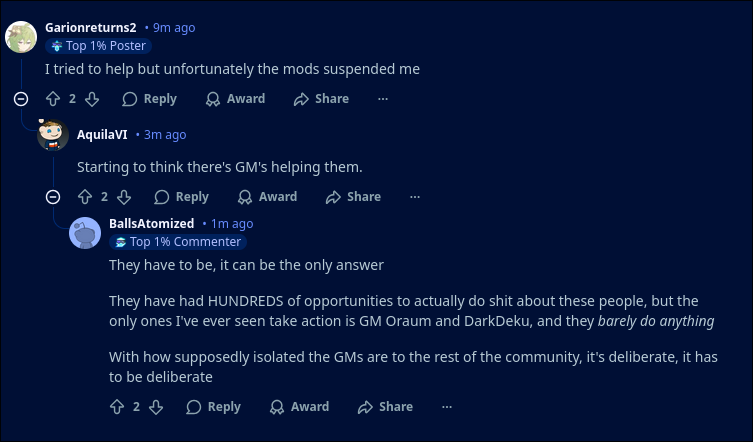The height and width of the screenshot is (442, 753).
Task: Give an Award to Garionreturns2's comment
Action: click(235, 99)
